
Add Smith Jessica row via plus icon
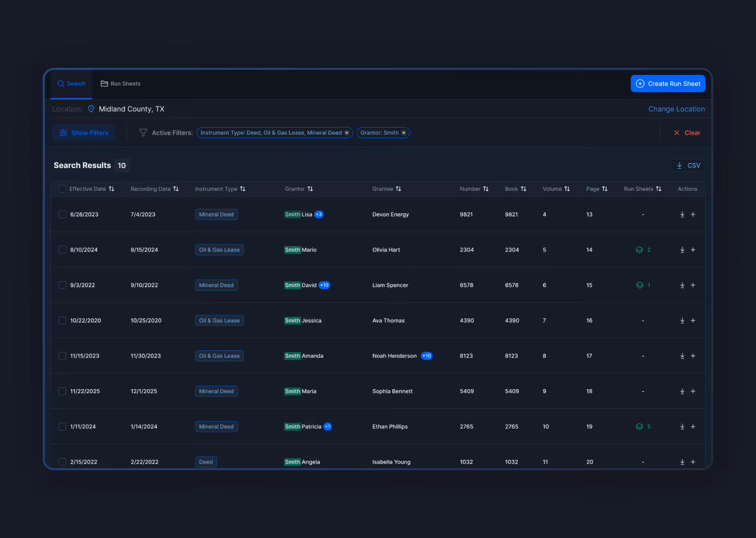[x=693, y=321]
